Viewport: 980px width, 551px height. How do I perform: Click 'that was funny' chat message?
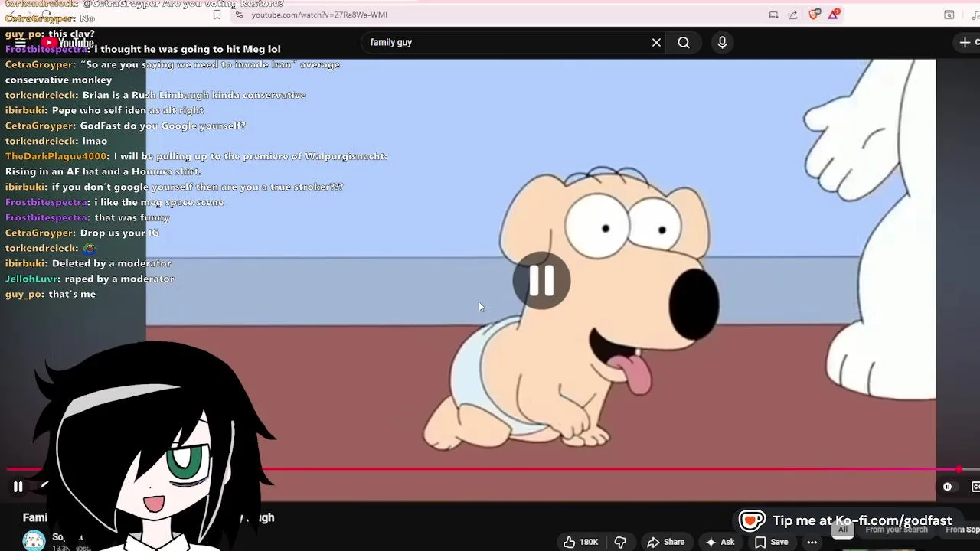[x=132, y=217]
